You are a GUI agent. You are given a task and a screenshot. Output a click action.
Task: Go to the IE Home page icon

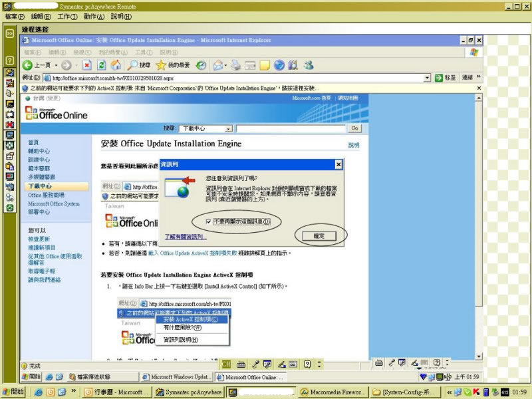[x=116, y=65]
